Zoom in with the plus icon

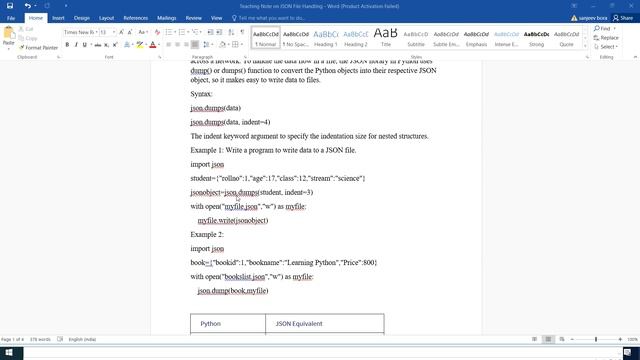coord(620,339)
